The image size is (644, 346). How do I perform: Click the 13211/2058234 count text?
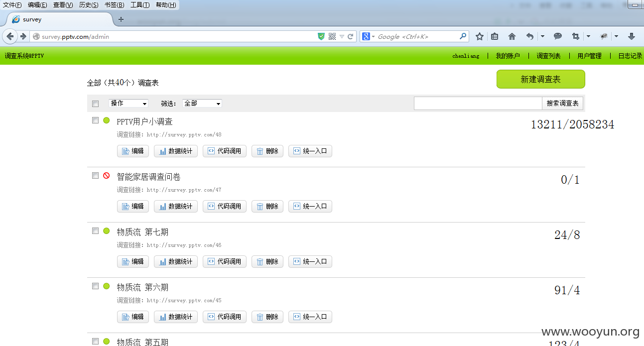572,124
